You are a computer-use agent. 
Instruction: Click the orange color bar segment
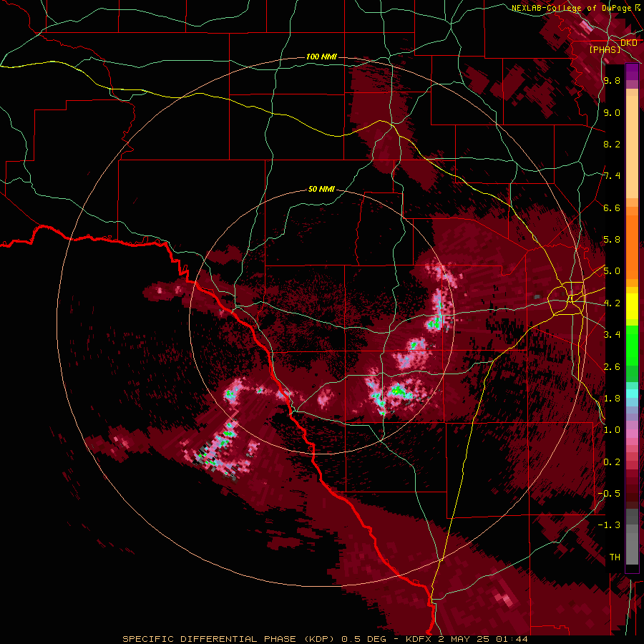632,246
